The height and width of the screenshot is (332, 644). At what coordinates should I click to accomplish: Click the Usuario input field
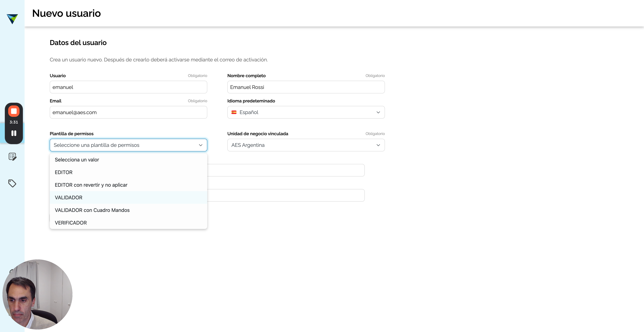tap(128, 87)
